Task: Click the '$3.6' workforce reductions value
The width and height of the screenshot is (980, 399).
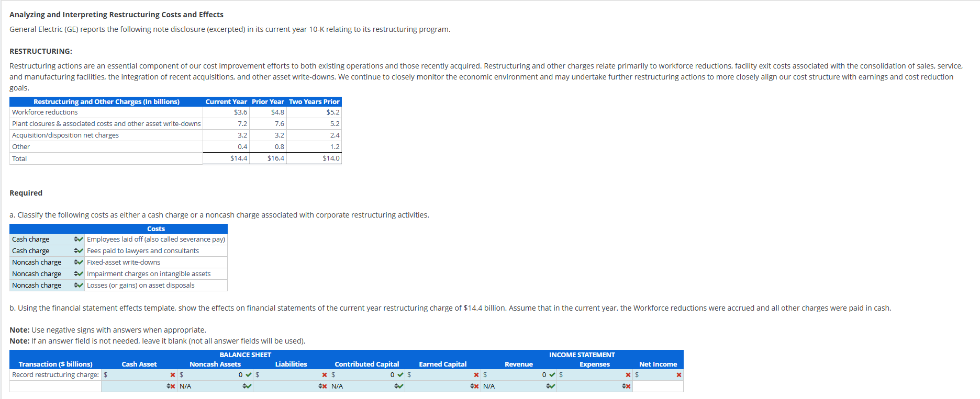Action: pyautogui.click(x=240, y=112)
